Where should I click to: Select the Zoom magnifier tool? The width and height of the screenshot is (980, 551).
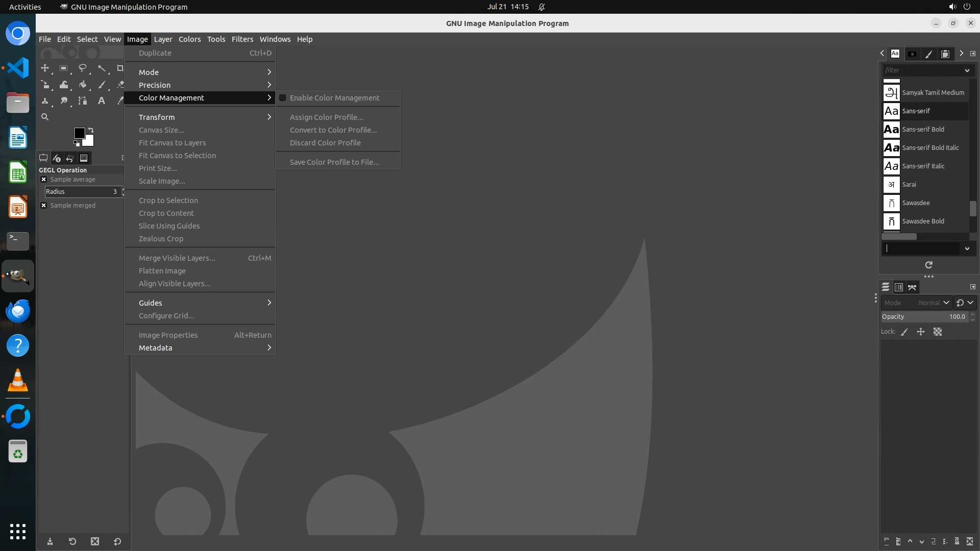tap(45, 117)
